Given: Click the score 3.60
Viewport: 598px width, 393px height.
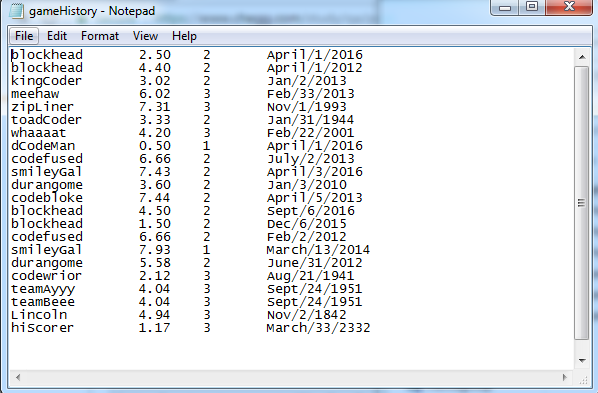Looking at the screenshot, I should click(x=154, y=185).
